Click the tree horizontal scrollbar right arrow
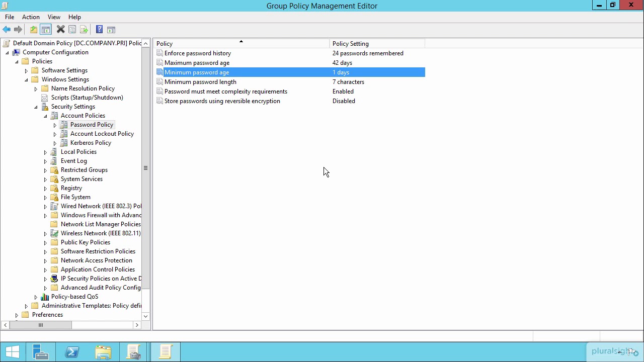Screen dimensions: 644x362 click(137, 325)
